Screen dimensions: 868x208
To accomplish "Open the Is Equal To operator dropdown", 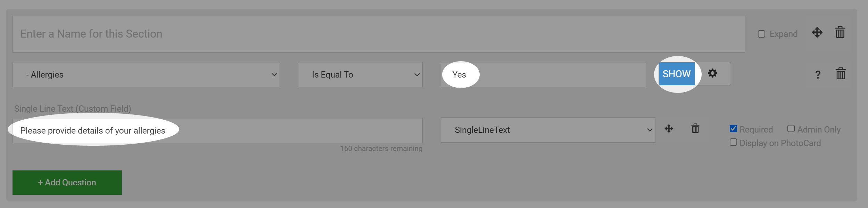I will [x=360, y=75].
